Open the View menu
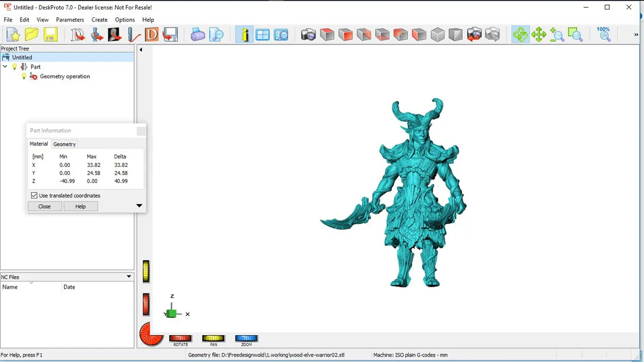 click(42, 20)
